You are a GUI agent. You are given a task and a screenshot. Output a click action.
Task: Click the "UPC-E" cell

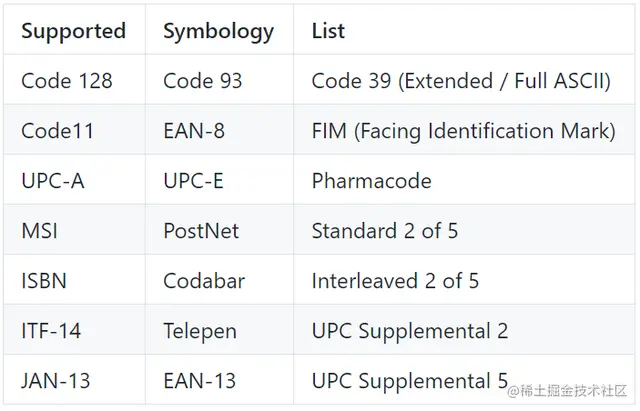point(194,181)
